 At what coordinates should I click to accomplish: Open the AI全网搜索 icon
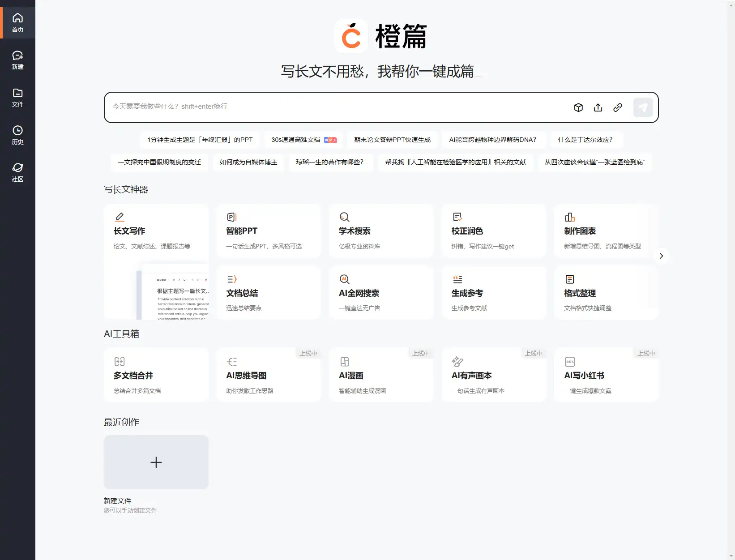click(344, 279)
